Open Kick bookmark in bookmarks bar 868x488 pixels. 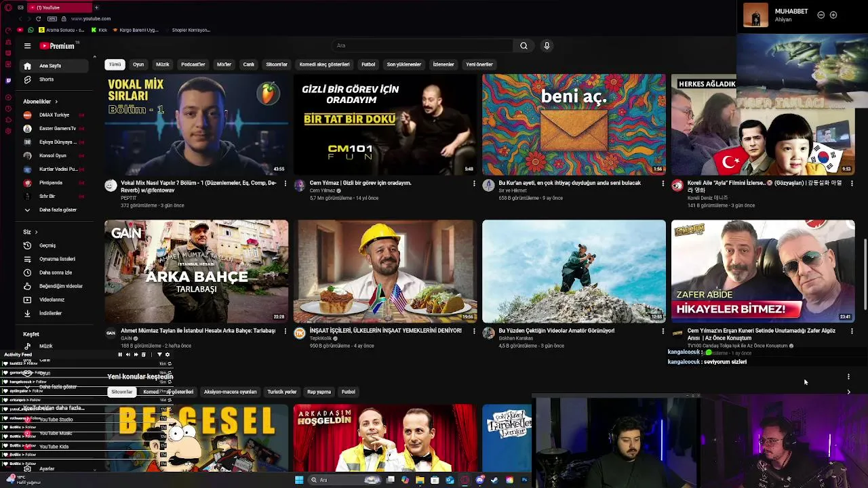[x=99, y=30]
